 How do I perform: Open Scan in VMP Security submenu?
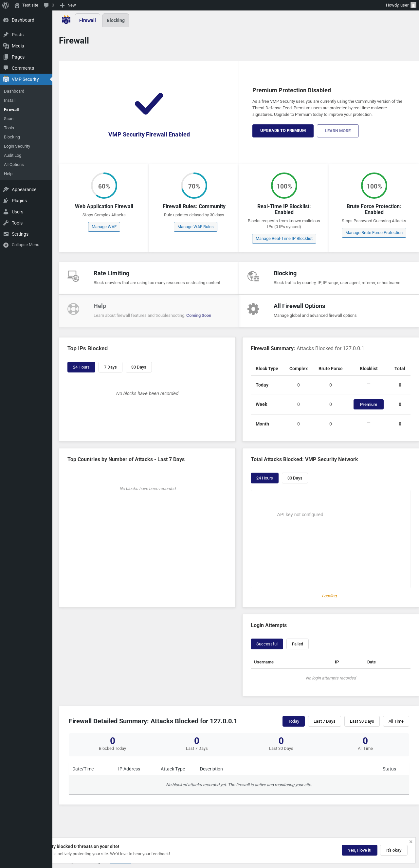click(9, 118)
